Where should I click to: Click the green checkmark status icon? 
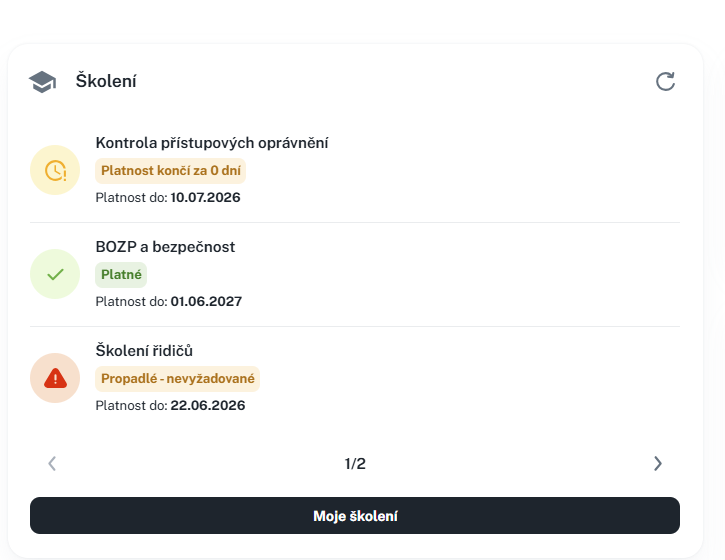(55, 274)
